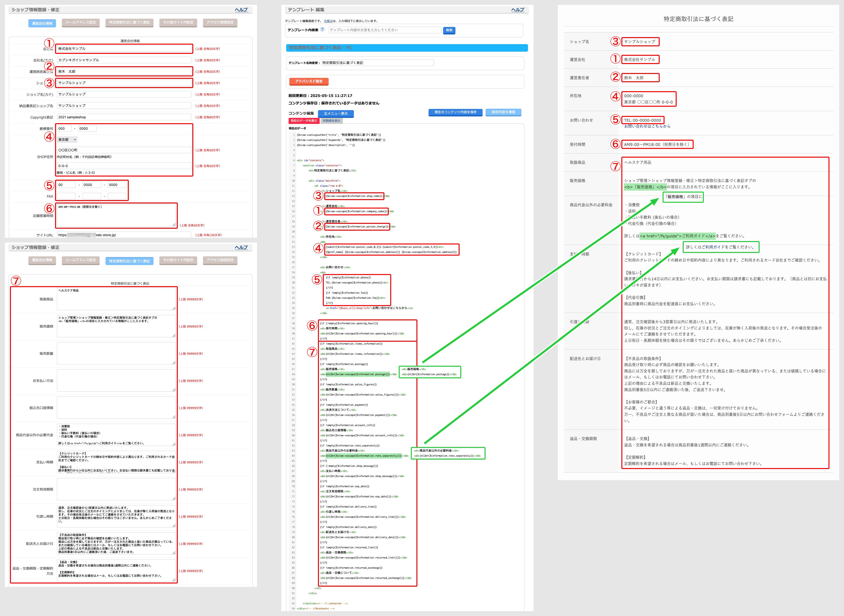
Task: Click code line with $information.person_charge
Action: [357, 227]
